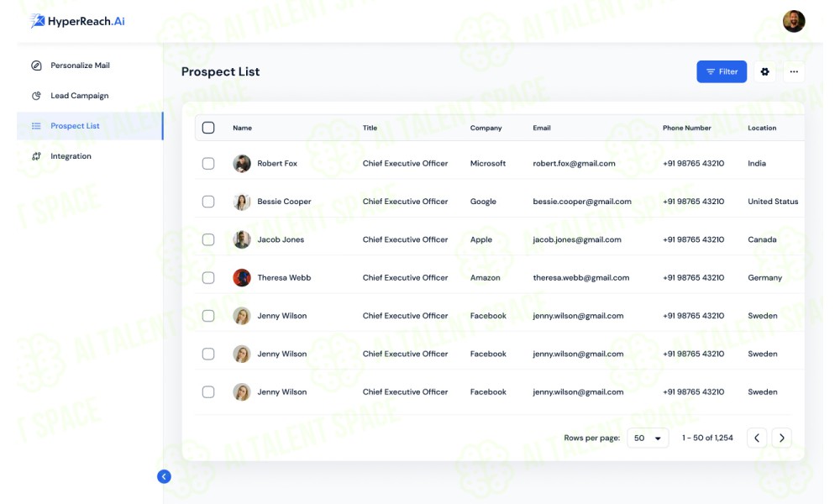Open table settings gear icon
Image resolution: width=840 pixels, height=504 pixels.
764,71
